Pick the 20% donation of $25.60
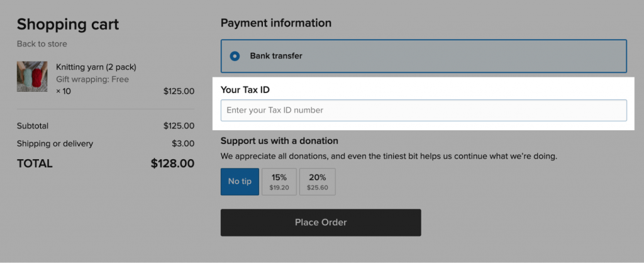 point(317,181)
